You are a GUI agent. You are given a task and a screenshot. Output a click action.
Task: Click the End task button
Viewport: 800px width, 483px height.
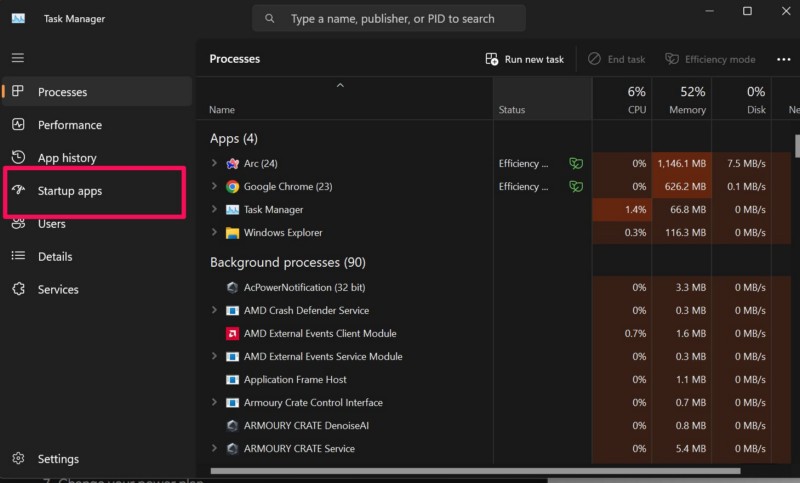[x=616, y=59]
